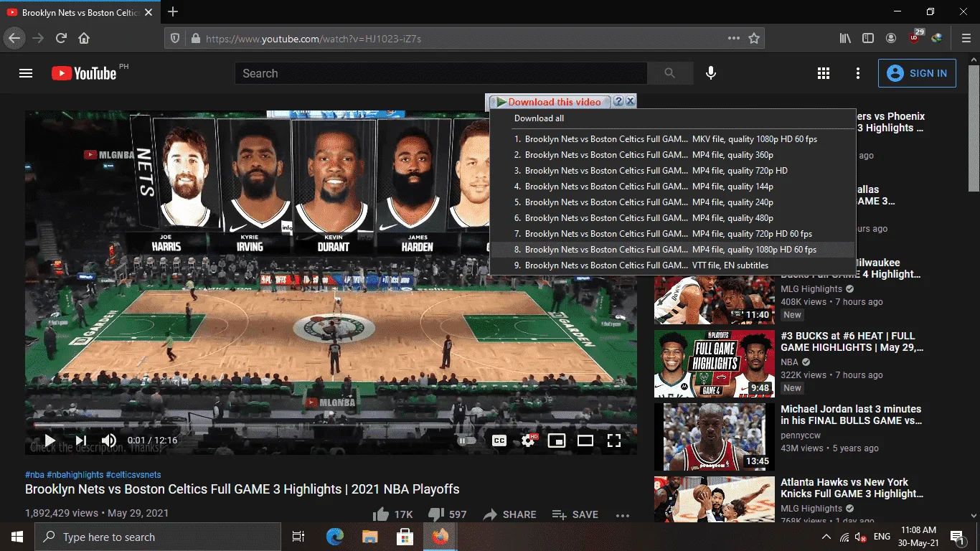The width and height of the screenshot is (980, 551).
Task: Start voice search with the microphone icon
Action: pyautogui.click(x=711, y=73)
